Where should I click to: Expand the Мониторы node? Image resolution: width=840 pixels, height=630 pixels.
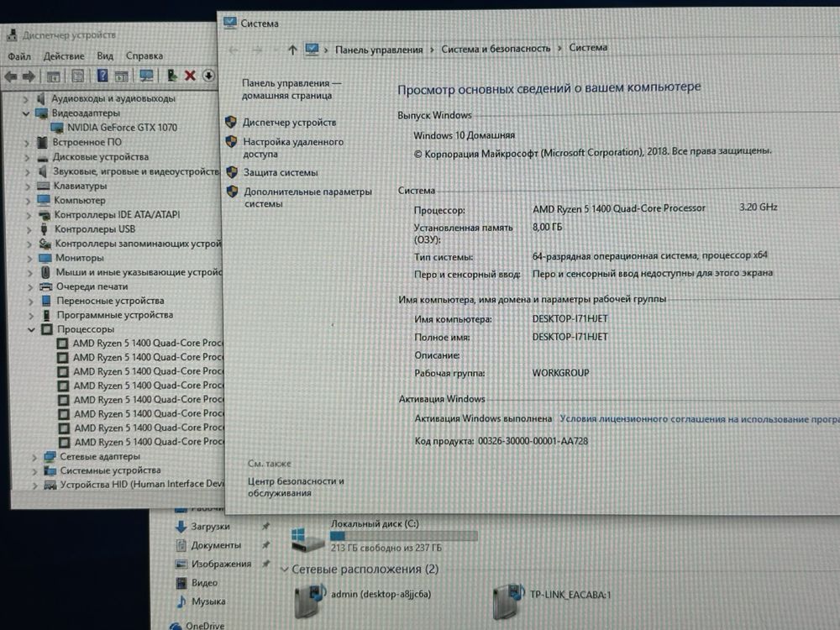click(x=29, y=259)
